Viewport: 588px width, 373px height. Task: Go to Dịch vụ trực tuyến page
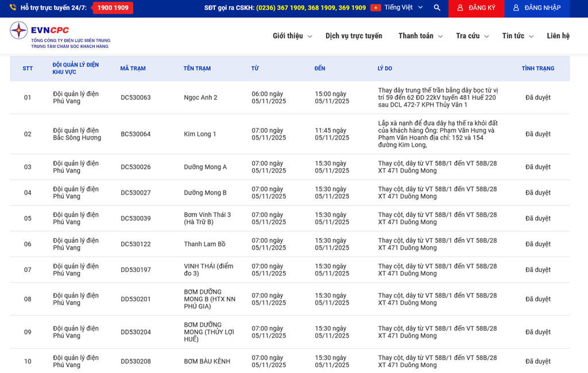pyautogui.click(x=354, y=36)
